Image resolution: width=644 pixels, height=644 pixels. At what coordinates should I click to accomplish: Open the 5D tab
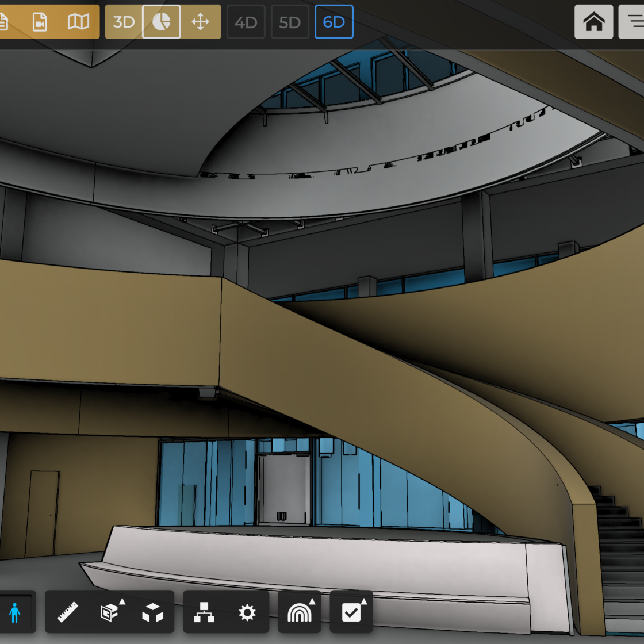pos(290,21)
